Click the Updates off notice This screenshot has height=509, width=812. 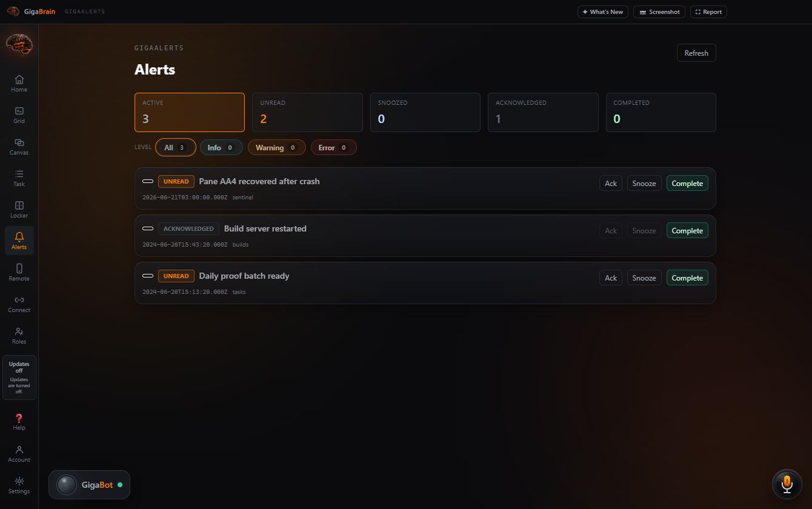click(19, 378)
